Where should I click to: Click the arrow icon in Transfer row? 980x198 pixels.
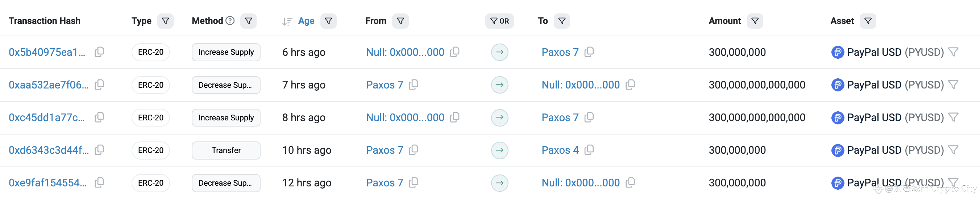(499, 150)
